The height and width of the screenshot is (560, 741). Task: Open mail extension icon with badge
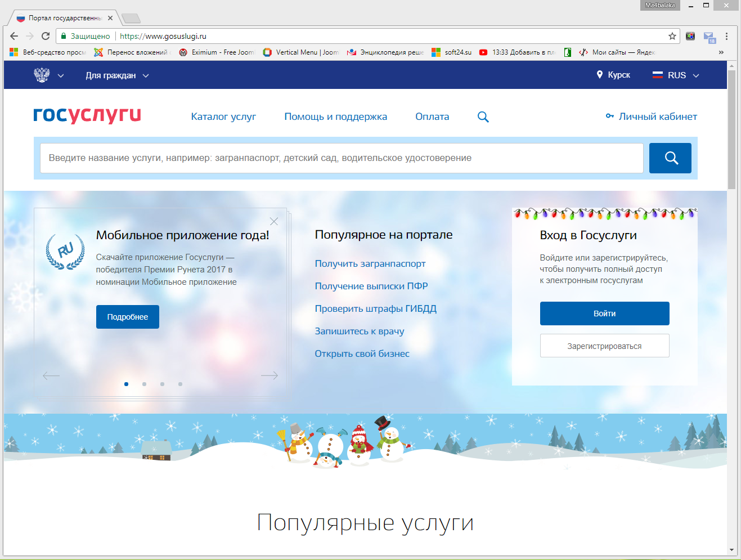709,37
